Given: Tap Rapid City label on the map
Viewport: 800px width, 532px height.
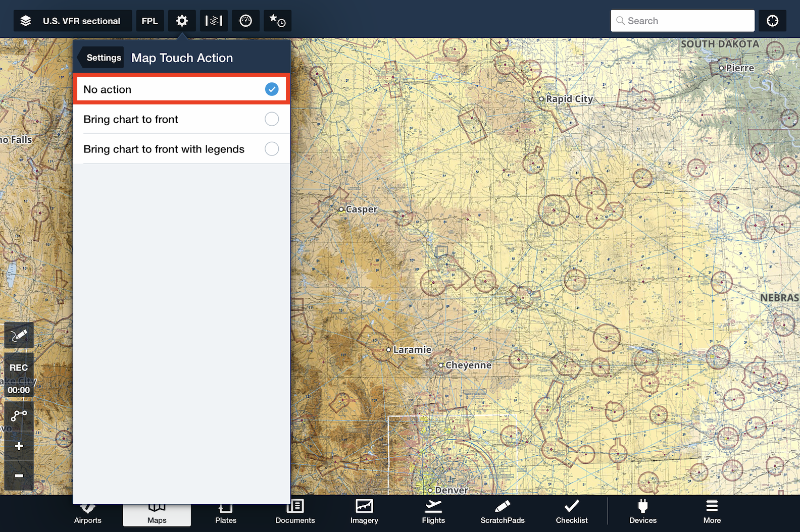Looking at the screenshot, I should click(x=569, y=99).
